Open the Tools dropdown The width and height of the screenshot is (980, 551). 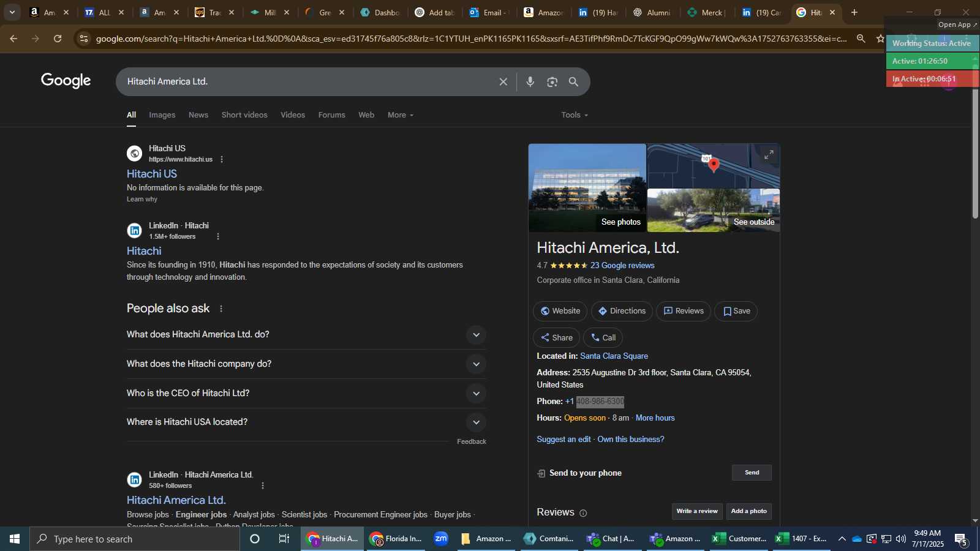coord(575,115)
